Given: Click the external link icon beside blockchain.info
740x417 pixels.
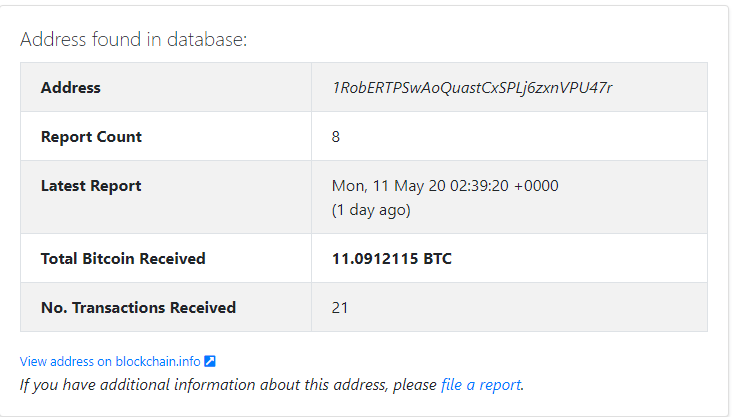Looking at the screenshot, I should click(210, 361).
